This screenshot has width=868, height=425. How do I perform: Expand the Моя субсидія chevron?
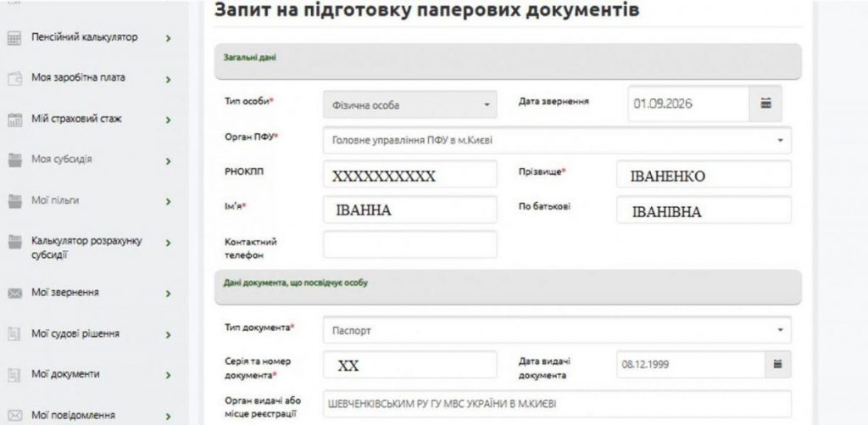tap(168, 161)
